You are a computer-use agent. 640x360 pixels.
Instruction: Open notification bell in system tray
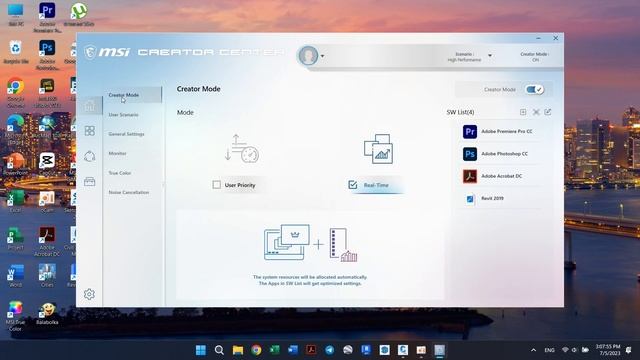(629, 350)
